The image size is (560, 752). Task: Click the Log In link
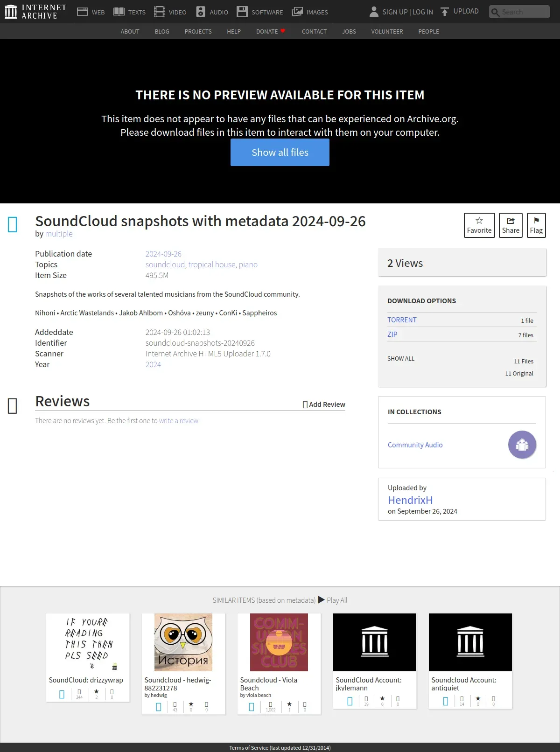[x=423, y=12]
